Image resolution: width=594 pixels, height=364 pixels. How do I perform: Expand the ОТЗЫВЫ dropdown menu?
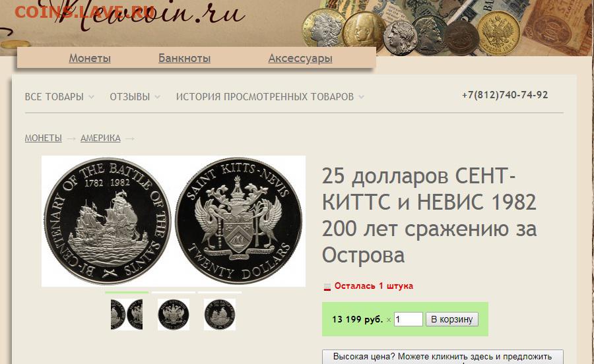click(x=135, y=97)
